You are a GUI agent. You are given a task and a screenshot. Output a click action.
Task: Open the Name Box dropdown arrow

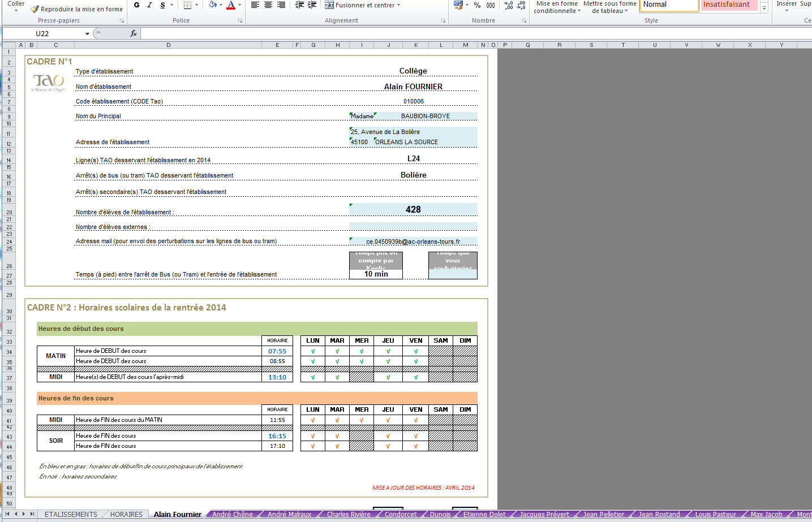(x=87, y=34)
